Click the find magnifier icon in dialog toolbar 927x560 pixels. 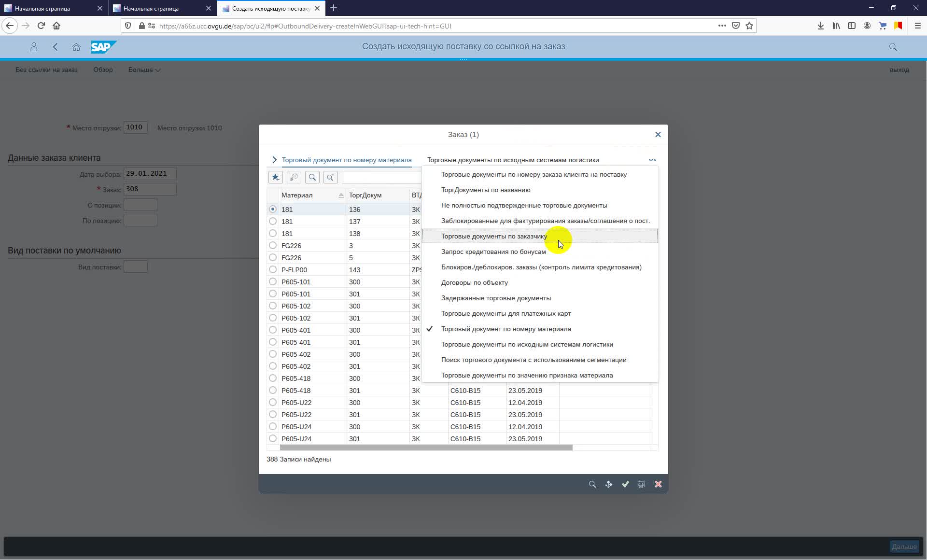[x=312, y=178]
